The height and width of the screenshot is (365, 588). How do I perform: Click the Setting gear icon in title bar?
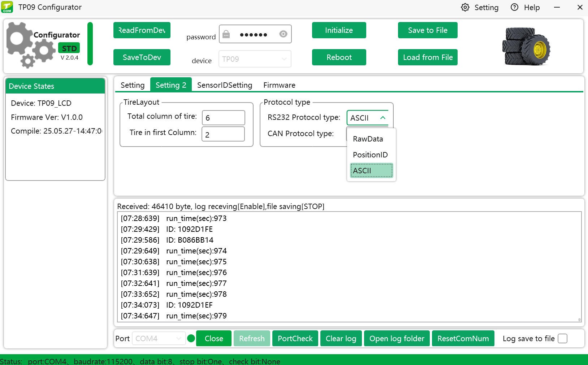[x=465, y=8]
